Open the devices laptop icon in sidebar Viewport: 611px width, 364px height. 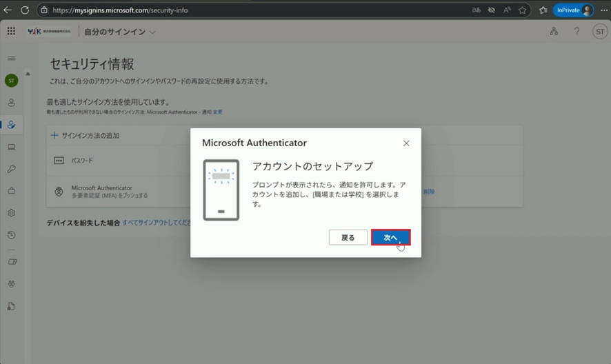pyautogui.click(x=11, y=147)
